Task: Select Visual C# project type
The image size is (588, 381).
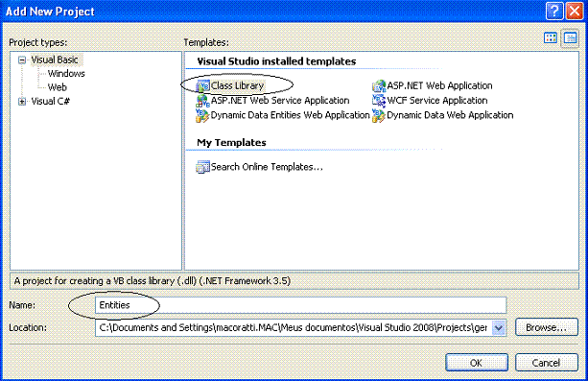Action: 50,102
